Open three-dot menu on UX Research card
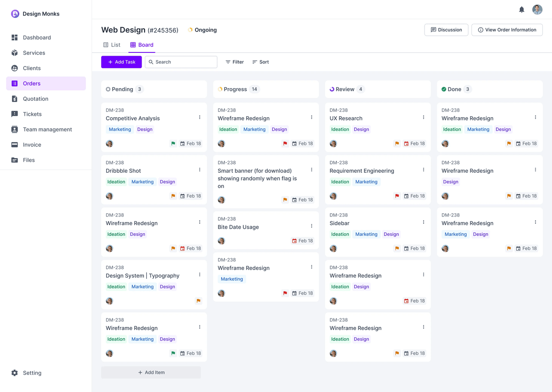The image size is (552, 392). pos(424,118)
